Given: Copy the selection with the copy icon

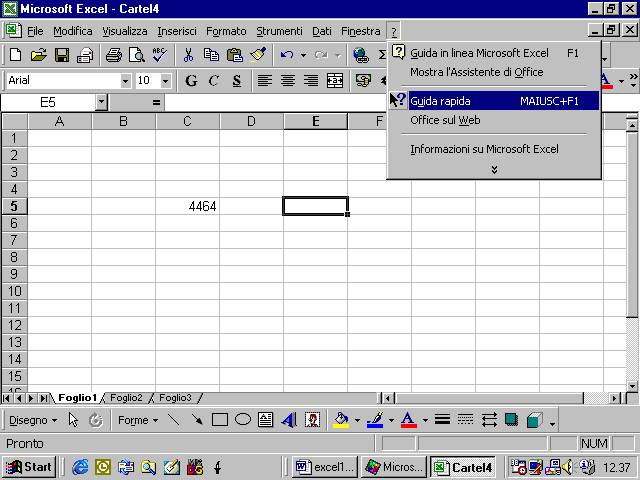Looking at the screenshot, I should point(211,55).
